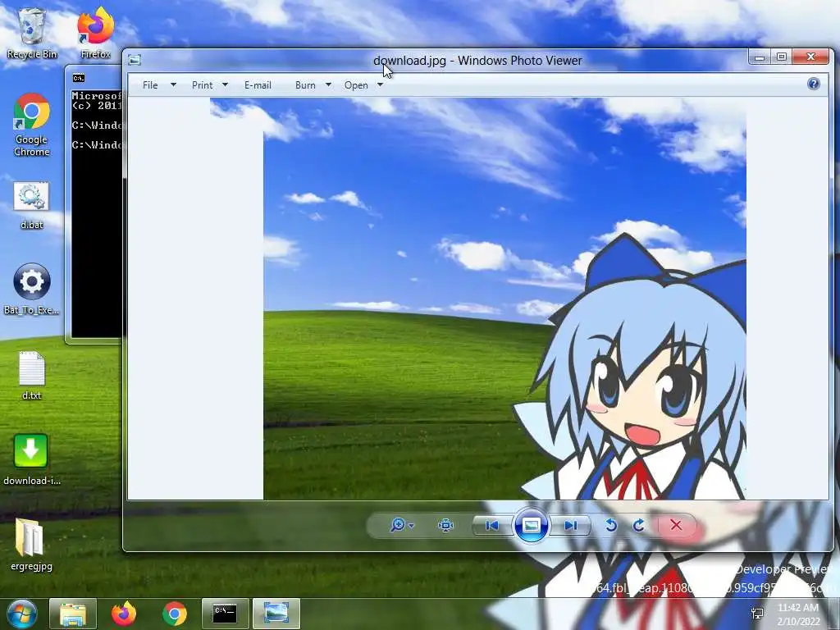This screenshot has width=840, height=630.
Task: Open the Burn menu
Action: pos(305,85)
